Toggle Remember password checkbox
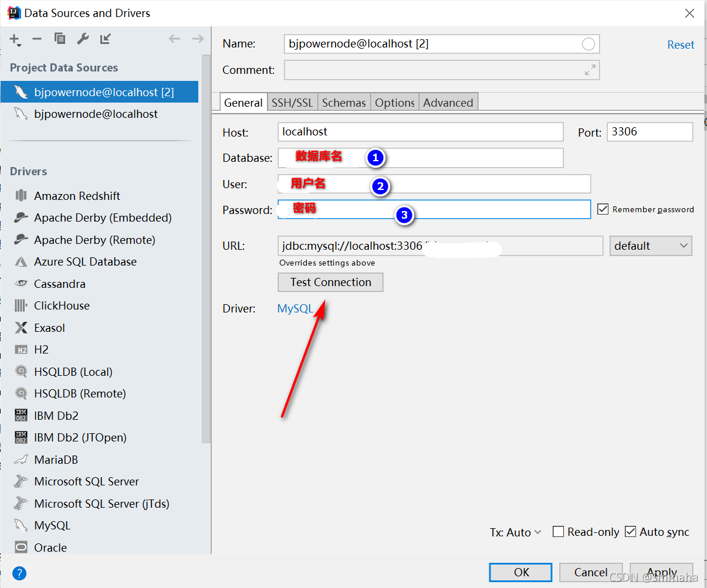This screenshot has width=707, height=588. 603,209
